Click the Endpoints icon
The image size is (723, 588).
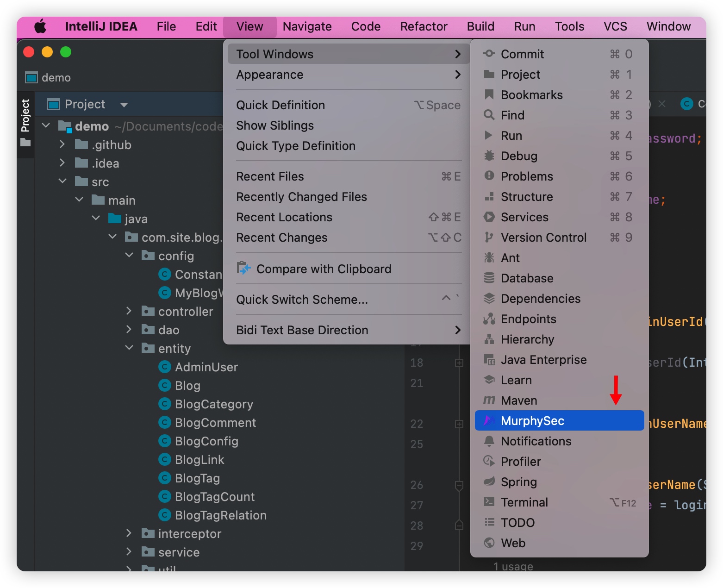pos(489,319)
